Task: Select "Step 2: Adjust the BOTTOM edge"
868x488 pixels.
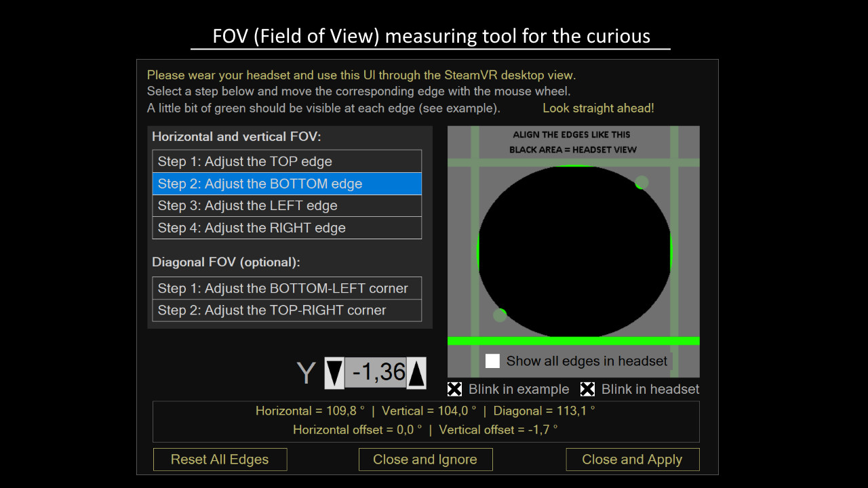Action: (286, 184)
